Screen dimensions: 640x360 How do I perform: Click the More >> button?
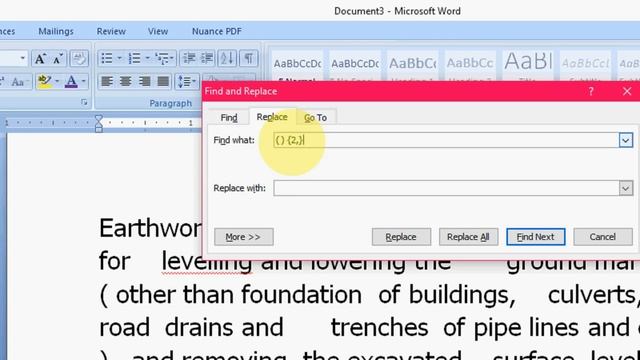(244, 237)
